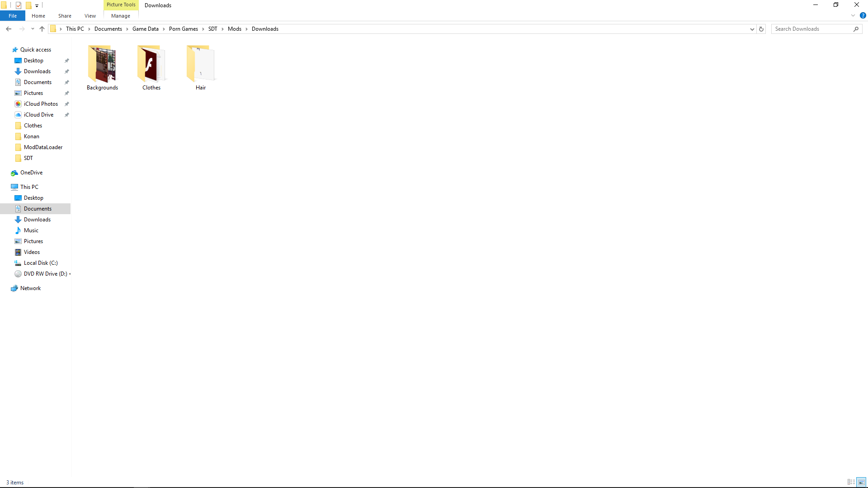
Task: Switch to Details view icon in status bar
Action: click(851, 482)
